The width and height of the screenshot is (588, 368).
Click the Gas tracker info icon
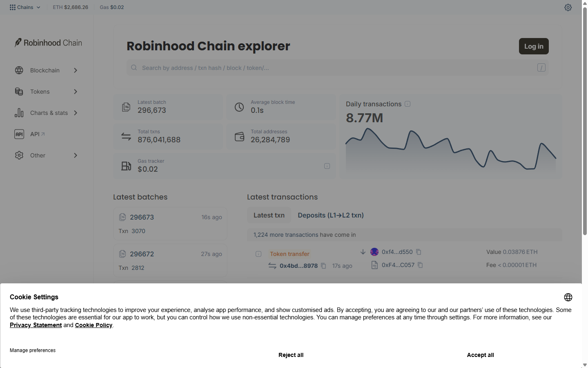327,166
